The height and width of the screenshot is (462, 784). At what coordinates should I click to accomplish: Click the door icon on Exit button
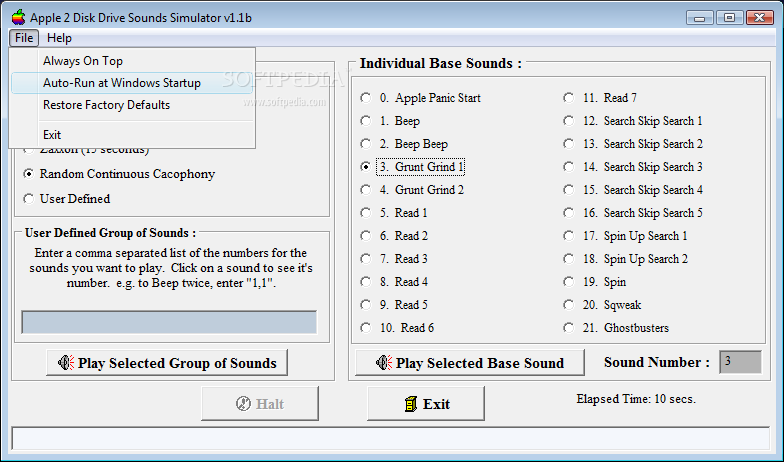411,404
